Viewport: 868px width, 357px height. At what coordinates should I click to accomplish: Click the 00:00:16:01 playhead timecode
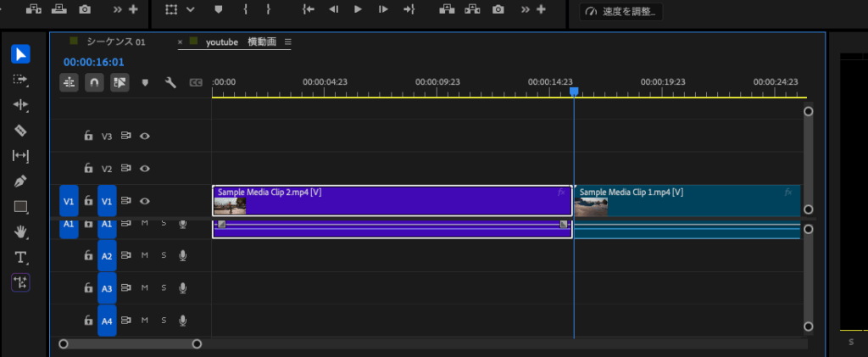click(93, 62)
